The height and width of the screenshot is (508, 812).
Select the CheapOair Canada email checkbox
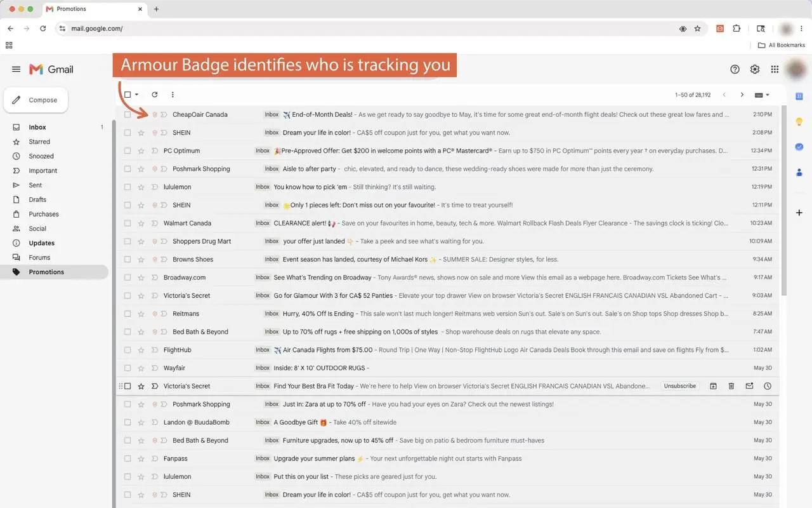(x=128, y=115)
